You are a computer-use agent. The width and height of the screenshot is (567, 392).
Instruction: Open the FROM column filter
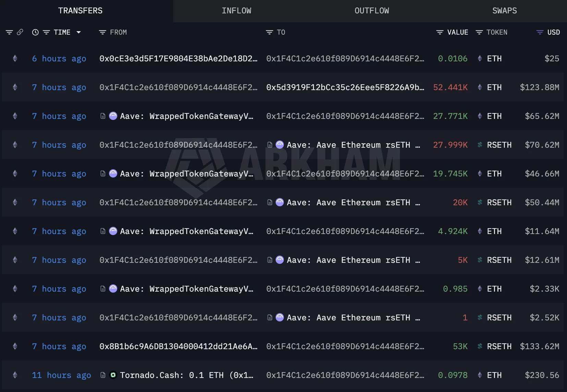coord(102,32)
